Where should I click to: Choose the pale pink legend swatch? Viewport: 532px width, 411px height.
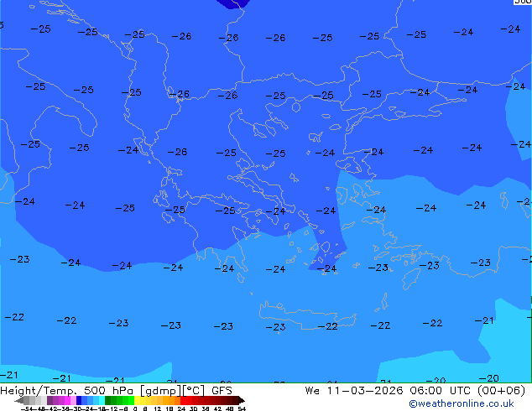coord(73,400)
